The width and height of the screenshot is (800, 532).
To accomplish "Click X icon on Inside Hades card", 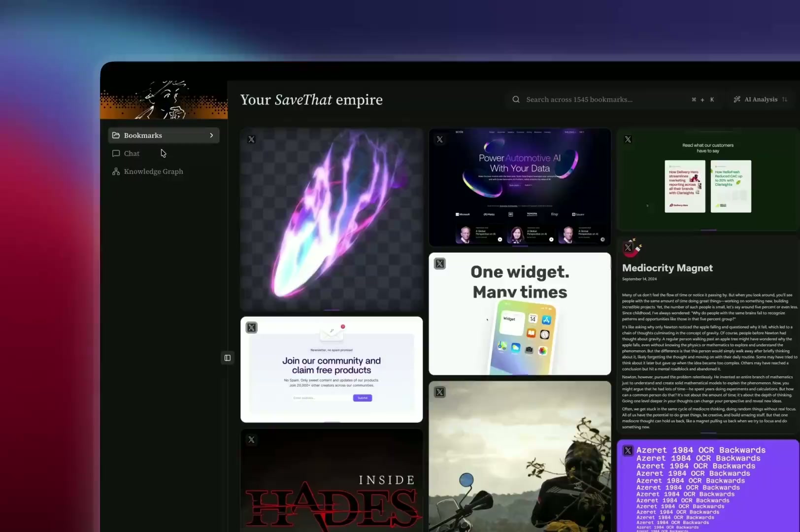I will [x=252, y=440].
